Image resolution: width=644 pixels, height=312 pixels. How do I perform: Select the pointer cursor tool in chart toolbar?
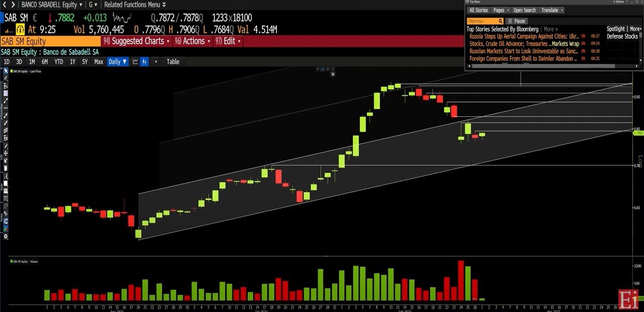6,70
